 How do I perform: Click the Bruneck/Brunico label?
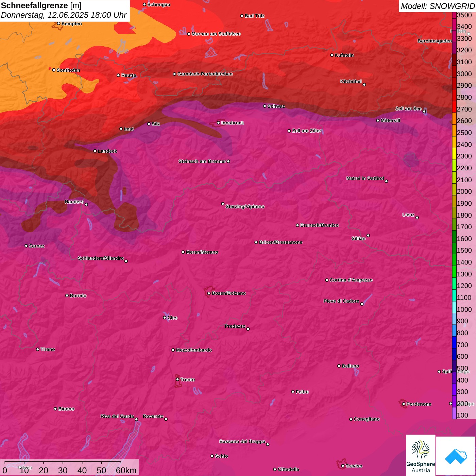point(319,225)
